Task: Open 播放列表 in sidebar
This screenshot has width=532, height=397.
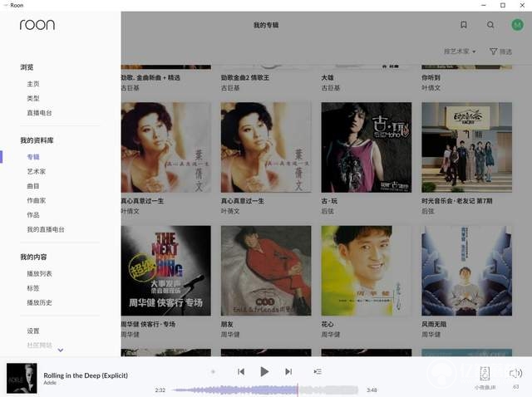Action: tap(39, 273)
